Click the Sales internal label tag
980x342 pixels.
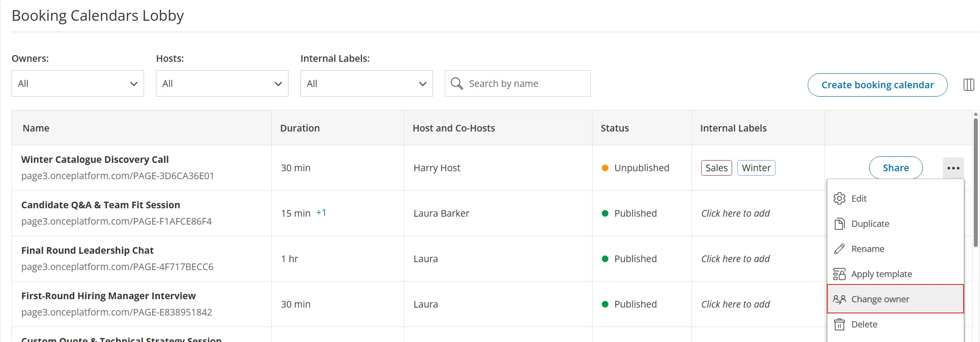[716, 168]
